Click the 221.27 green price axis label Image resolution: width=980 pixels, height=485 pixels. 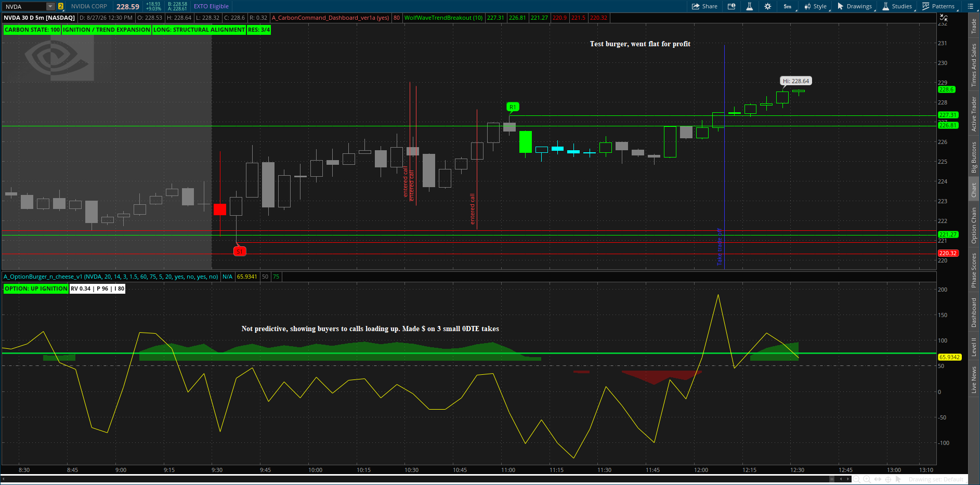point(948,234)
